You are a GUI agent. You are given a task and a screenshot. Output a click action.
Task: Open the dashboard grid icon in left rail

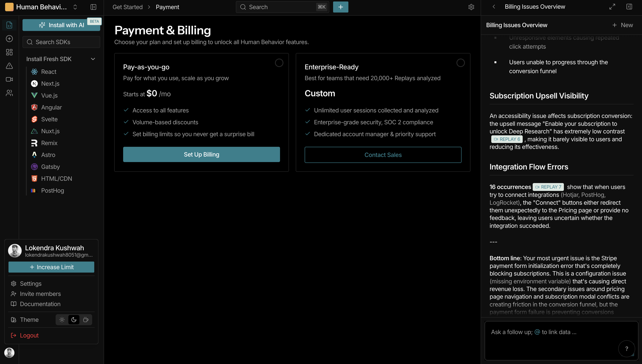[x=9, y=52]
